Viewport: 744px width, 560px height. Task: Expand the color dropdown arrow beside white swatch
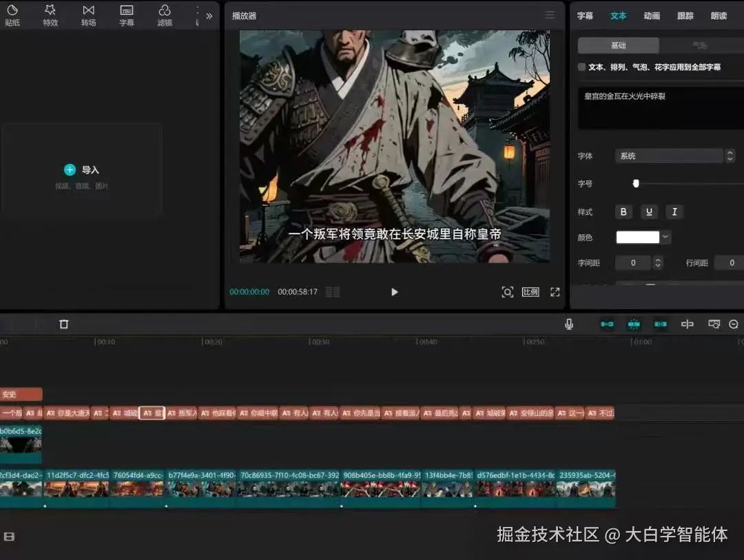coord(665,237)
